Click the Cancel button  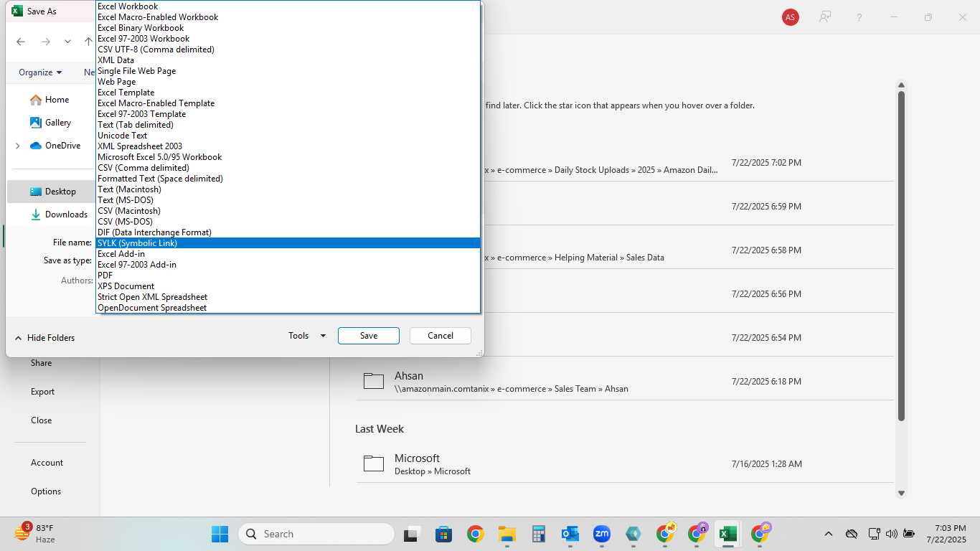[440, 336]
